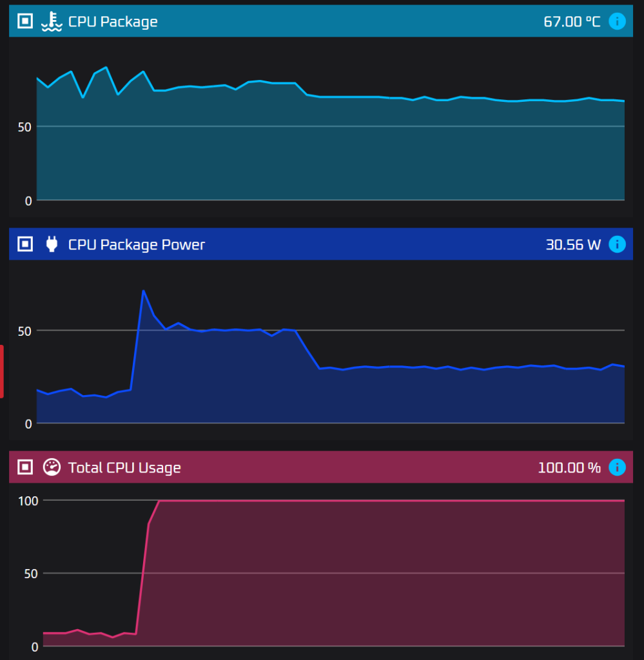Click the thermometer icon in CPU Package header
This screenshot has height=660, width=644.
pos(51,21)
